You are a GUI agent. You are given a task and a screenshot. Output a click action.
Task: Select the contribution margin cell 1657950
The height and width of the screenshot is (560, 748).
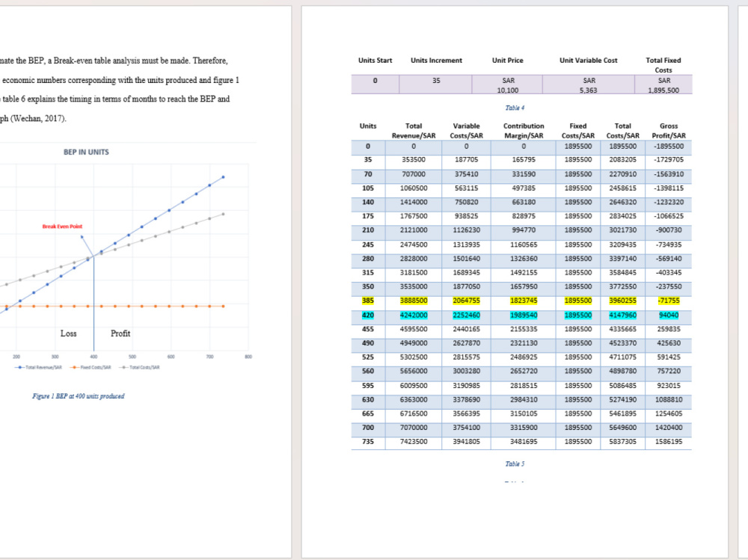point(524,286)
